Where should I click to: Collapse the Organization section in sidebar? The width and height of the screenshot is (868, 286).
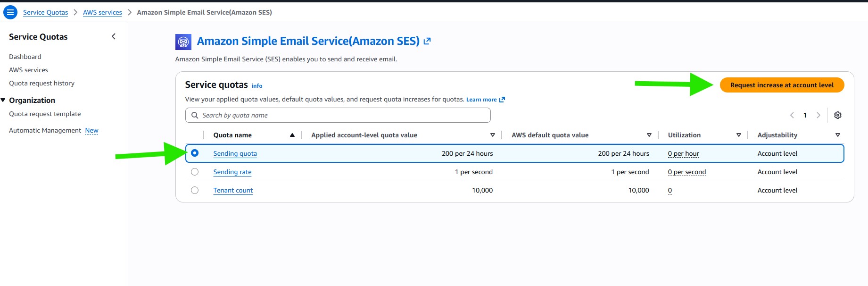4,100
